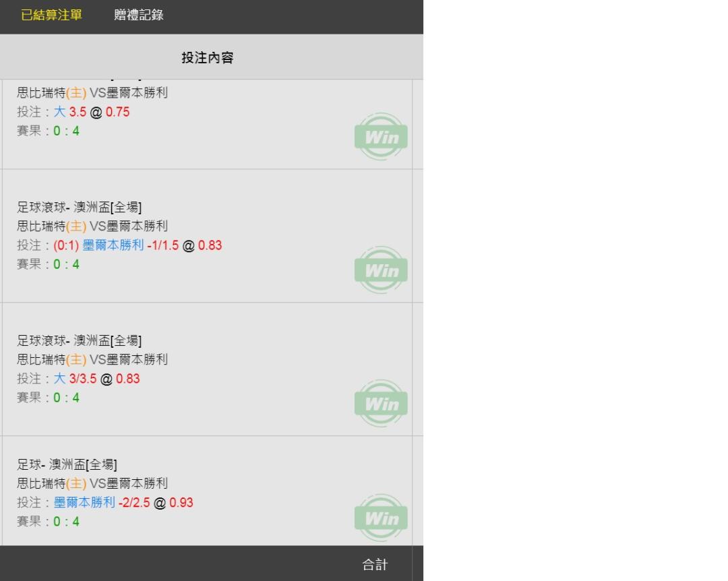Click Win stamp on 大 3.5 bet

(381, 137)
